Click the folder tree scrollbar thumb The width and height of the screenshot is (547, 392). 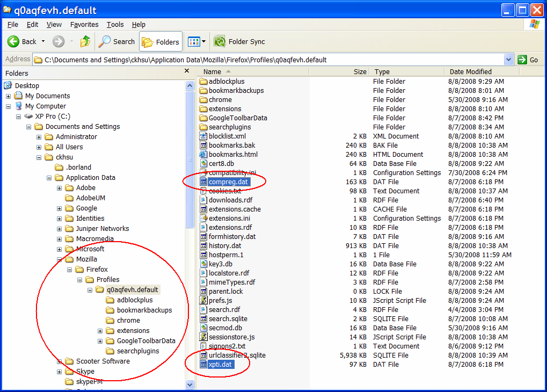click(x=190, y=159)
